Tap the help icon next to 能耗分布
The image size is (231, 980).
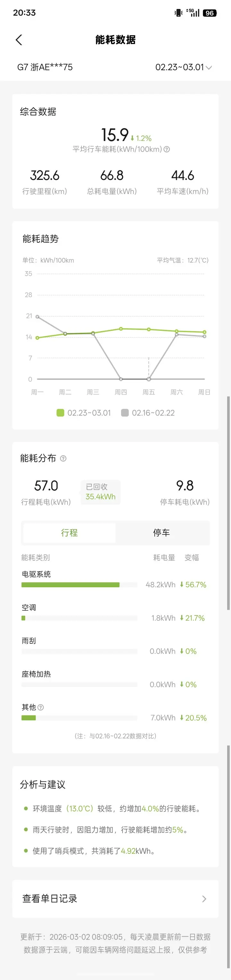click(63, 458)
